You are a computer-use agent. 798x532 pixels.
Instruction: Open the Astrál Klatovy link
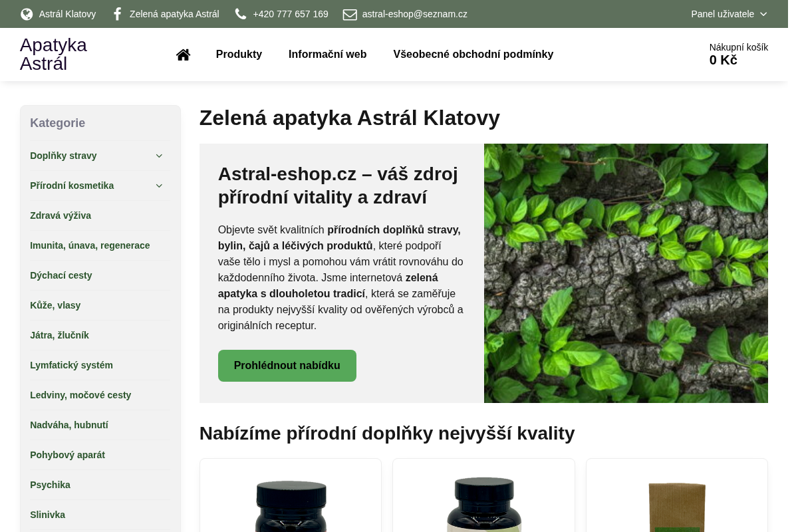coord(67,14)
